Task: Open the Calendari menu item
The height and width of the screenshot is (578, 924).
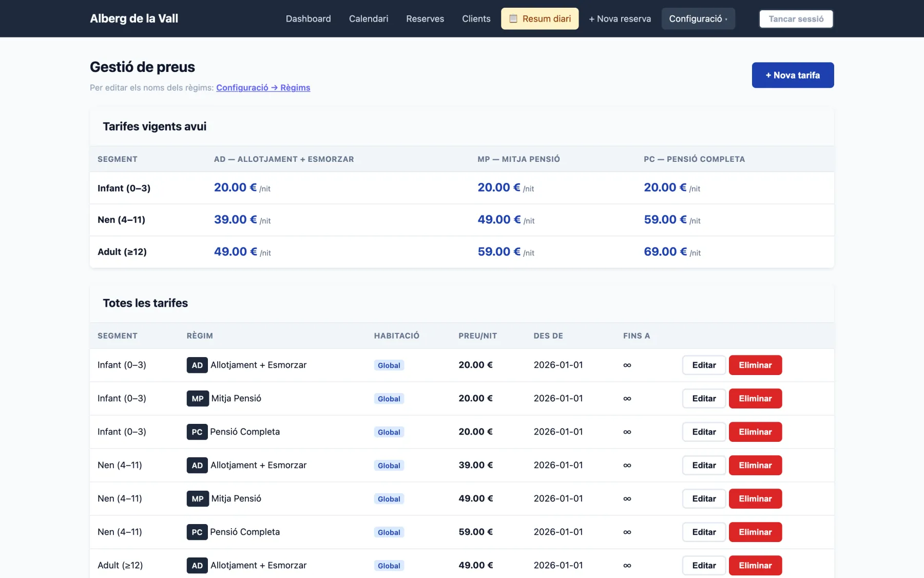Action: pos(369,18)
